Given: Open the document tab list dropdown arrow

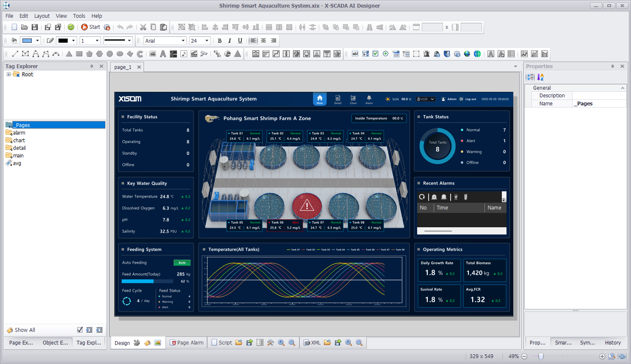Looking at the screenshot, I should coord(515,66).
